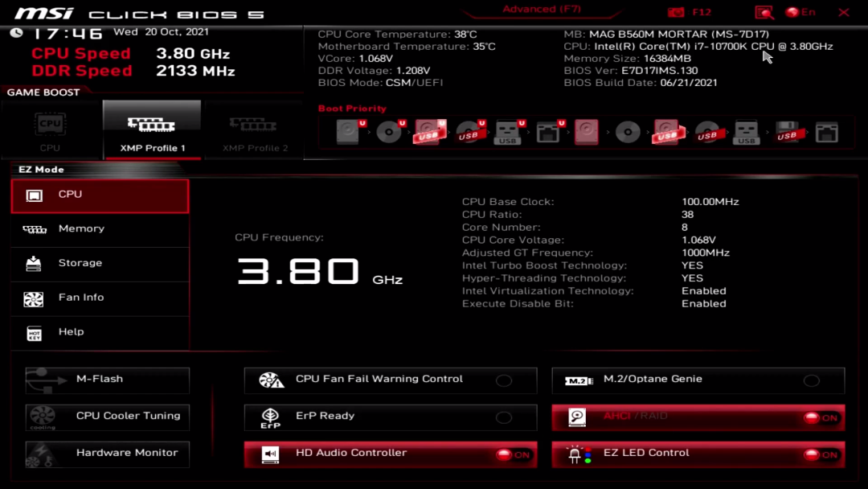Open the Storage section in sidebar
Screen dimensions: 868x489
pos(80,264)
